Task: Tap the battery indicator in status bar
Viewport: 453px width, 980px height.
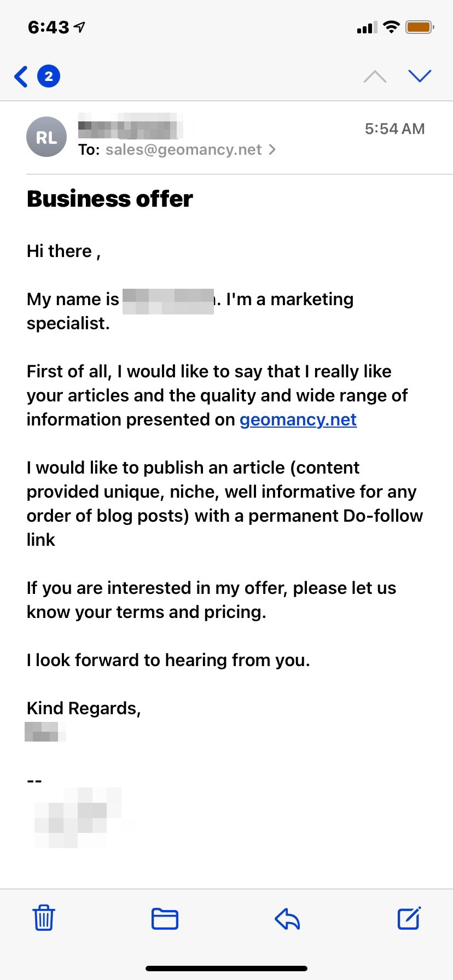Action: tap(420, 27)
